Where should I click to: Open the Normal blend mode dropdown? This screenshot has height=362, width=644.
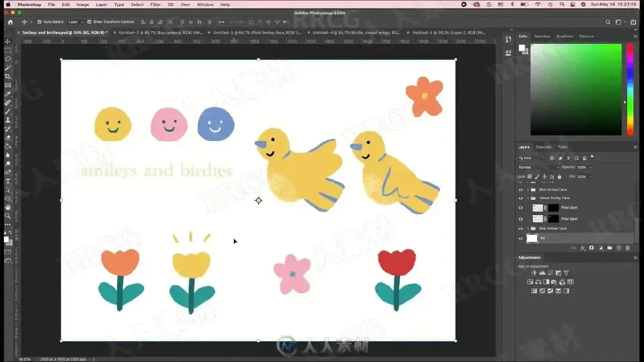tap(539, 167)
